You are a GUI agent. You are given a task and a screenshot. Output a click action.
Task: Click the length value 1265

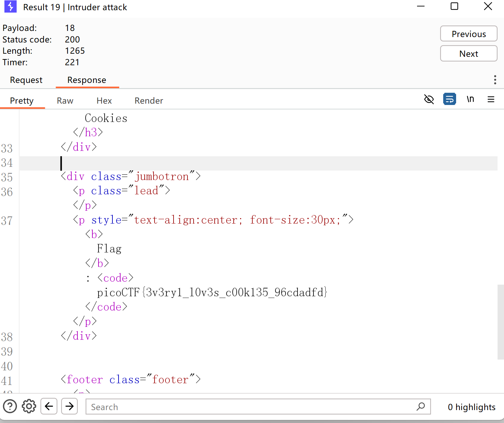(75, 51)
